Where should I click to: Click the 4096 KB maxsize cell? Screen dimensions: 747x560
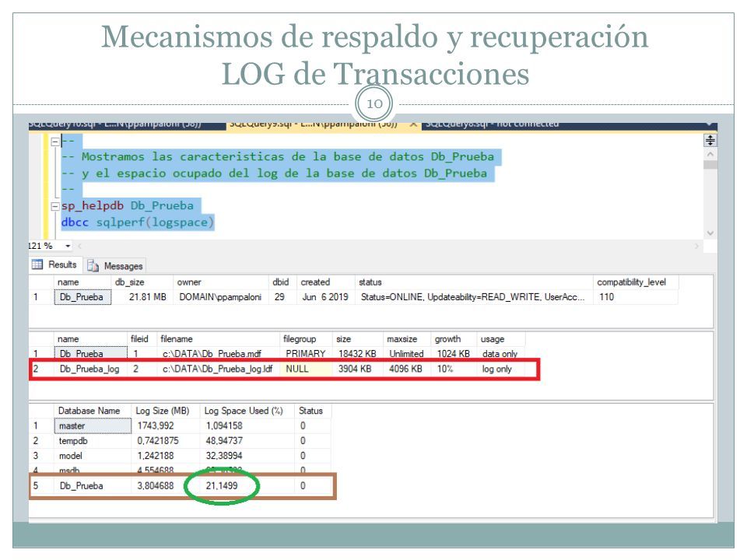tap(406, 369)
